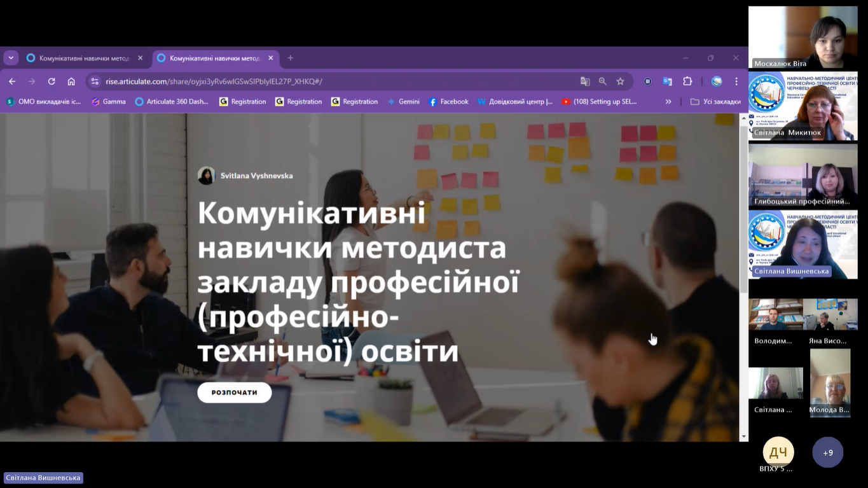868x488 pixels.
Task: Click the address bar URL field
Action: 318,81
